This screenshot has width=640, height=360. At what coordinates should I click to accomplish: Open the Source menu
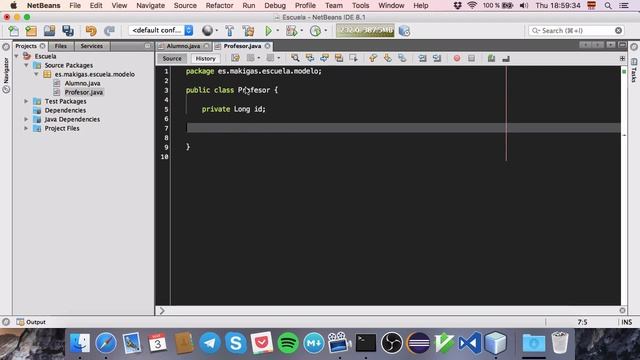(185, 6)
